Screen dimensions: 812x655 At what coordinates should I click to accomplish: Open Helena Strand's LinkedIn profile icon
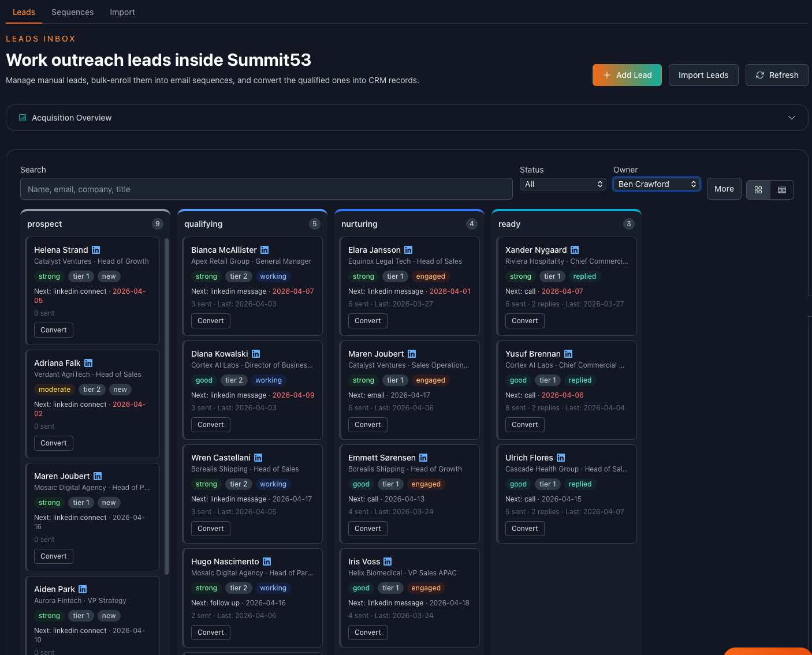[96, 250]
